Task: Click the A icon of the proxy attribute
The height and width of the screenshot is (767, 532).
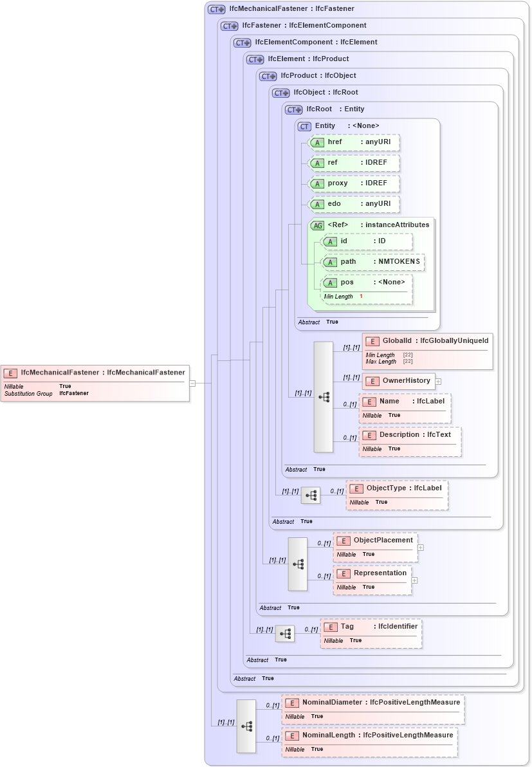Action: pyautogui.click(x=318, y=183)
